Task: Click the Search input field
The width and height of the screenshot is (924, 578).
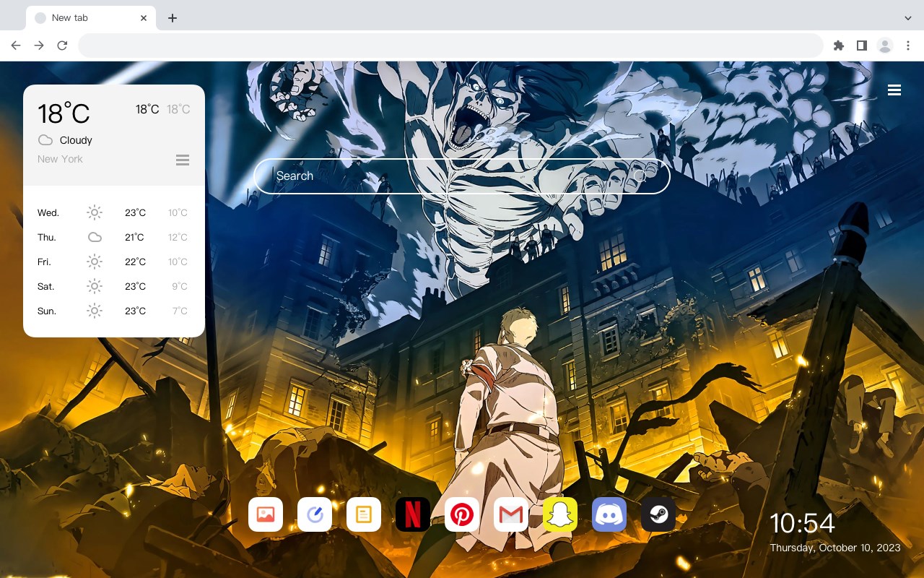Action: coord(462,176)
